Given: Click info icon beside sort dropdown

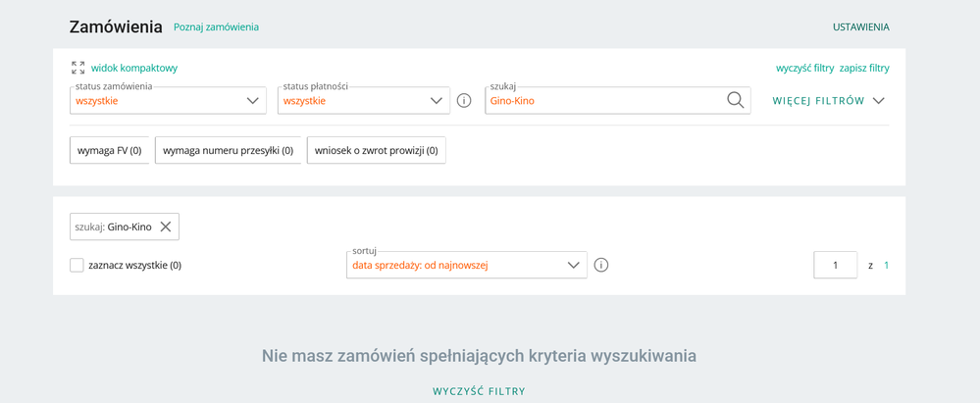Looking at the screenshot, I should [601, 265].
